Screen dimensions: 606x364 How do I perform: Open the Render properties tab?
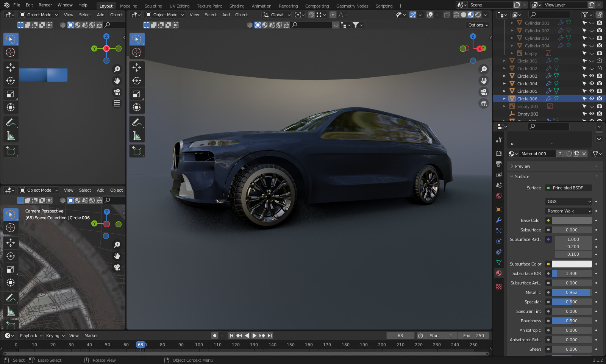point(499,153)
